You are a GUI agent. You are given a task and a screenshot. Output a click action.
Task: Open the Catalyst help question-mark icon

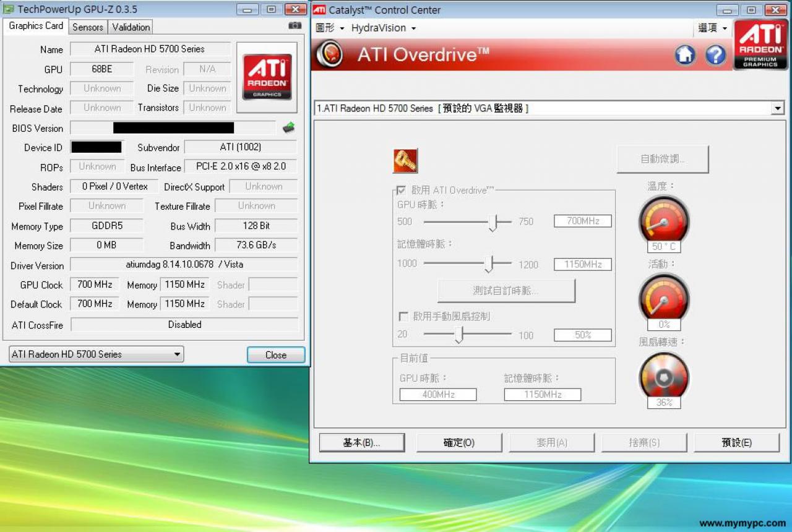point(716,55)
